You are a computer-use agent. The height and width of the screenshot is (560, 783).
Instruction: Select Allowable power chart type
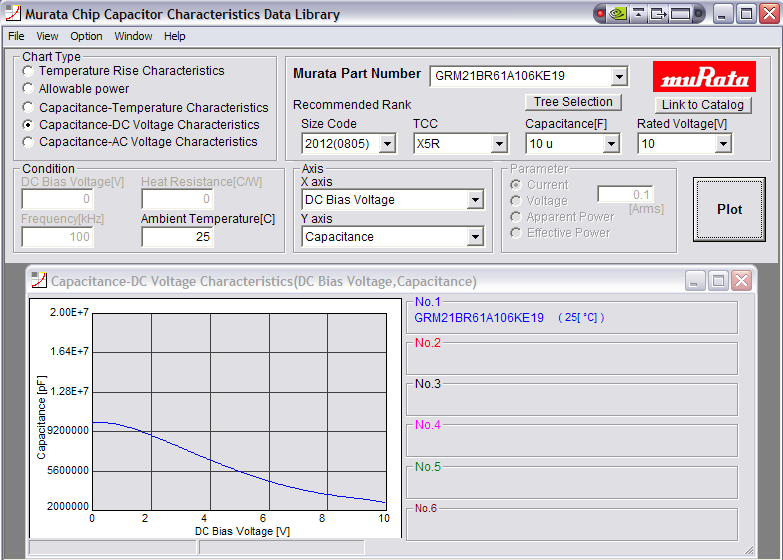point(28,88)
